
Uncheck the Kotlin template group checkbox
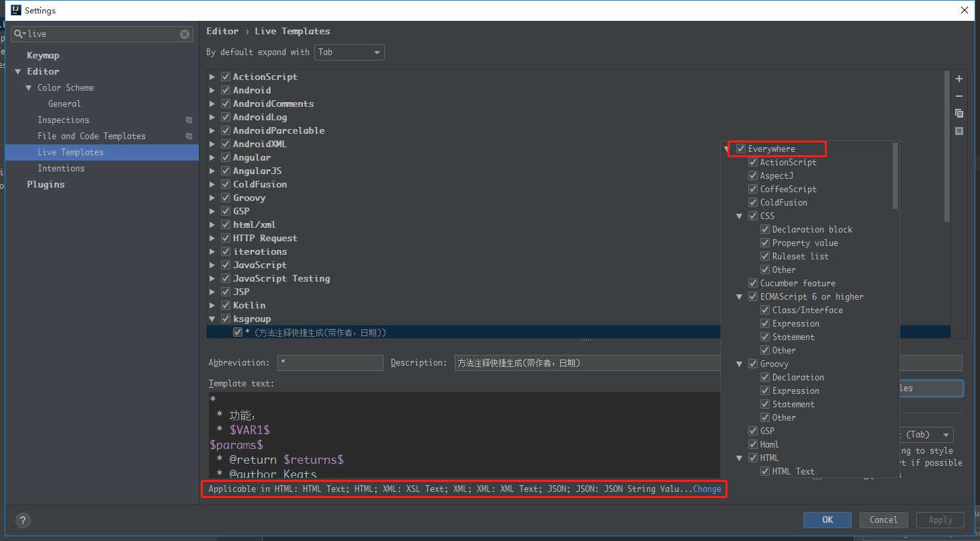(226, 305)
